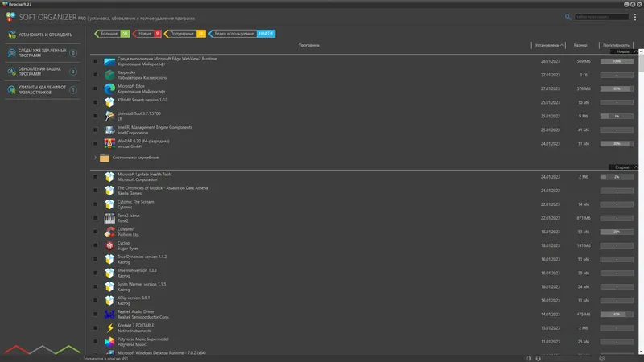The height and width of the screenshot is (362, 644).
Task: Click the Edge WebView2 Runtime icon
Action: (x=109, y=62)
